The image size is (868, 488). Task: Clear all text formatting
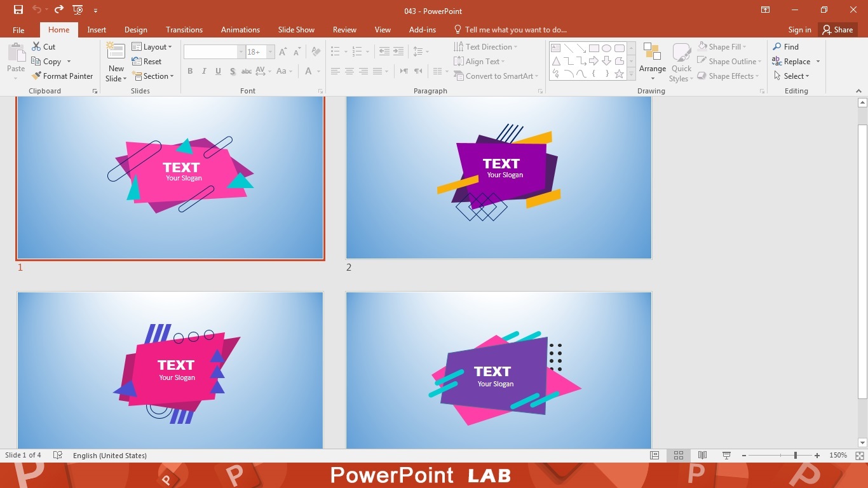tap(316, 52)
